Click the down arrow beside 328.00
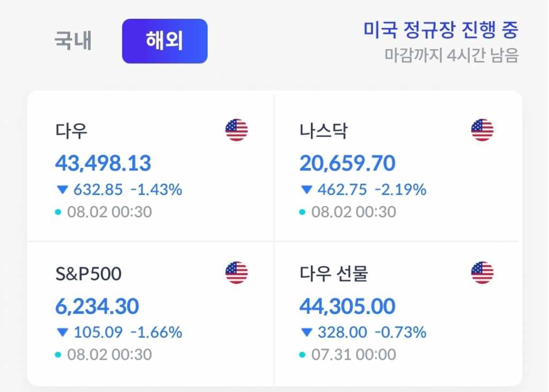This screenshot has width=549, height=392. tap(307, 333)
